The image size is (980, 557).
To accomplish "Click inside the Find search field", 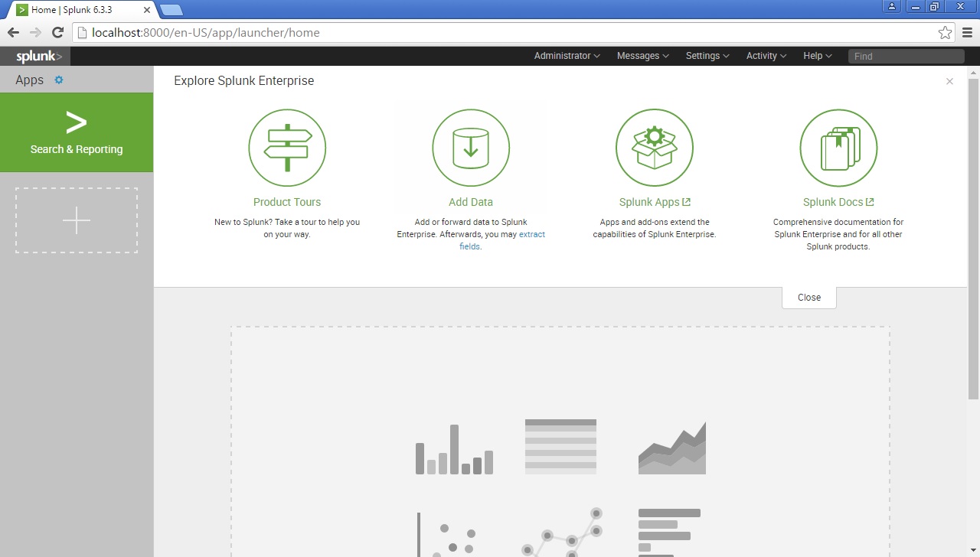I will coord(906,55).
